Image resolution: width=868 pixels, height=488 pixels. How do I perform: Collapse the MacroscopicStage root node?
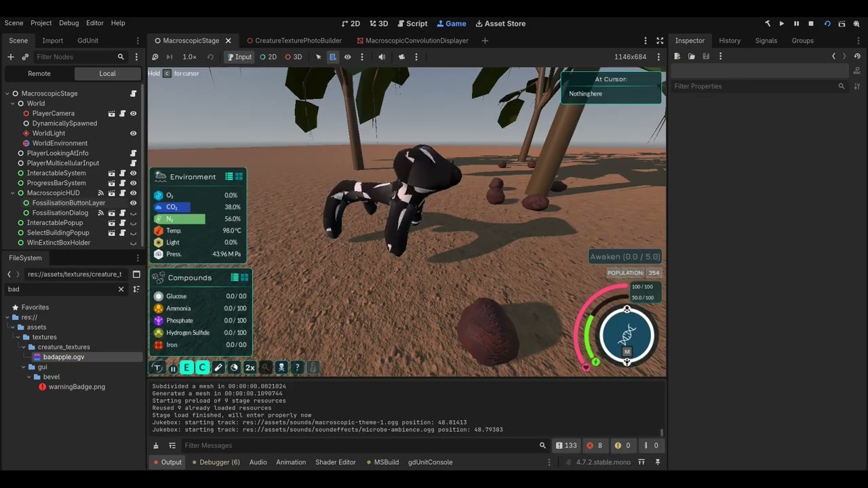(x=7, y=94)
